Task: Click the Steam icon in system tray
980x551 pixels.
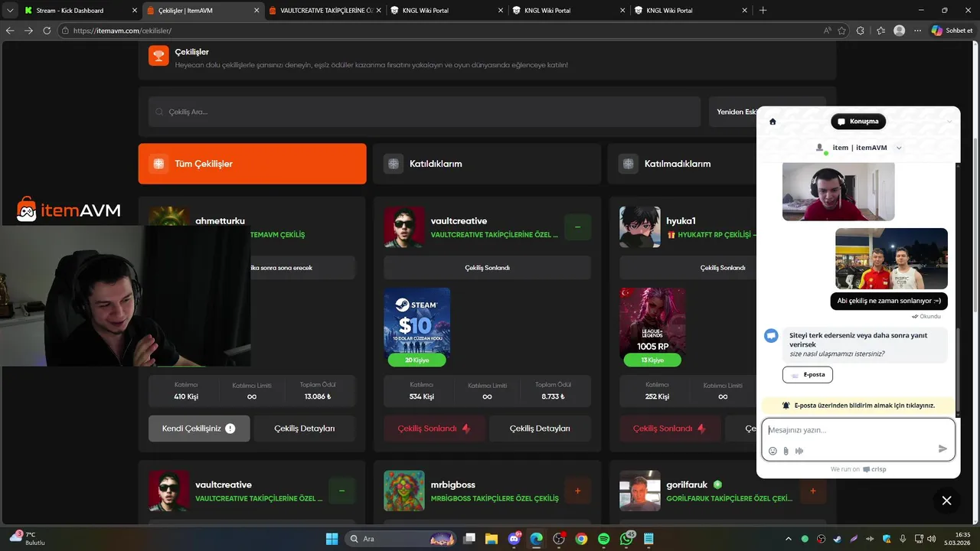Action: [837, 539]
